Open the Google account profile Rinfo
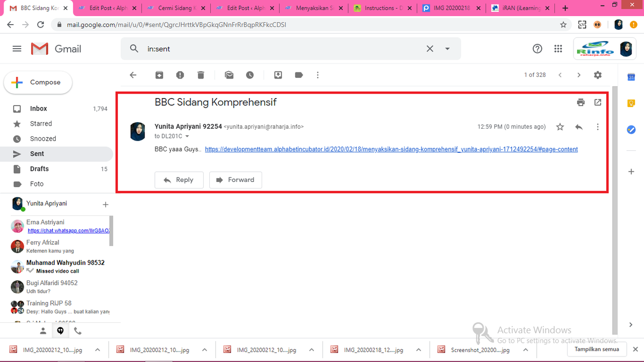 point(604,49)
